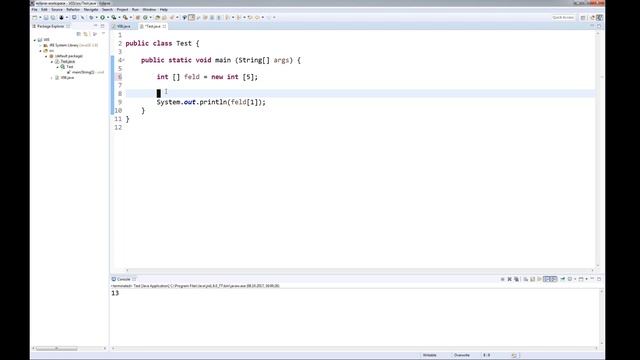Image resolution: width=640 pixels, height=360 pixels.
Task: Click the Overwrite status bar field
Action: coord(462,355)
